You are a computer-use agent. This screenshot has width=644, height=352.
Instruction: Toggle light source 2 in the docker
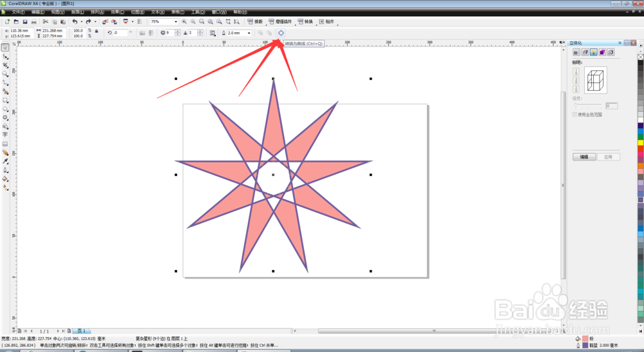tap(576, 80)
